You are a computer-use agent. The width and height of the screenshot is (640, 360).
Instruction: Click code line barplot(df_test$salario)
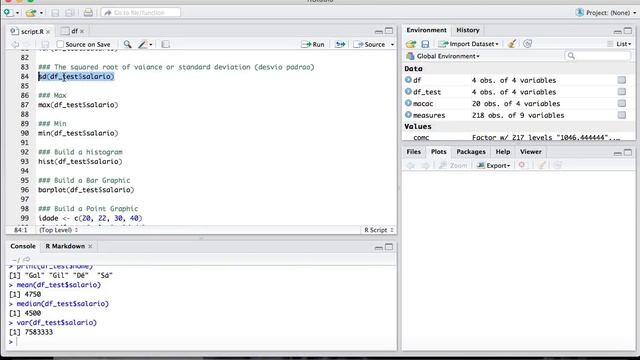86,190
